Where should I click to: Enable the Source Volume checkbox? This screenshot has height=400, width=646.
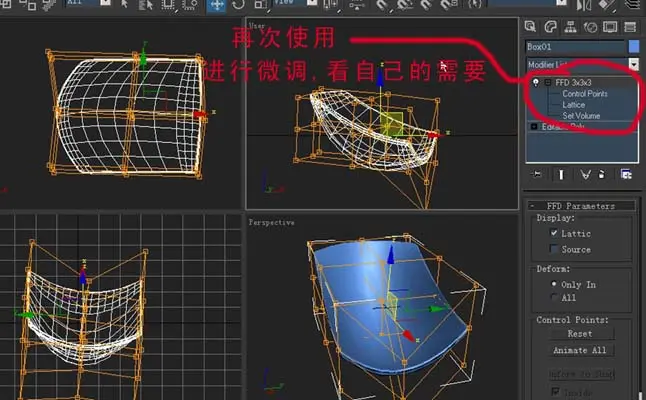tap(554, 249)
